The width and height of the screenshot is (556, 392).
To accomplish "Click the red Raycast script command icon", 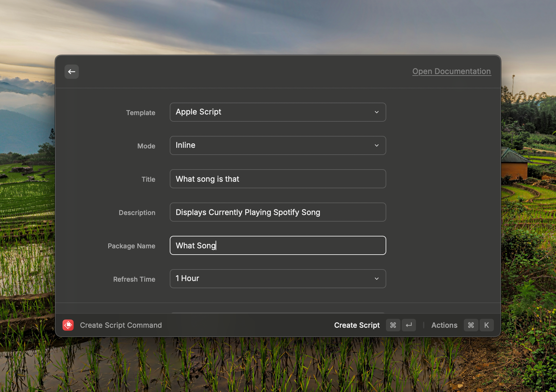I will tap(68, 325).
